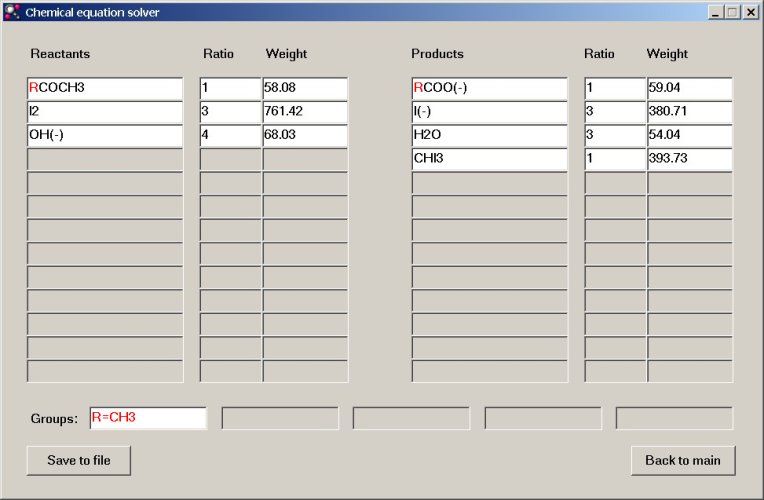Click reactant weight value 68.03
This screenshot has width=764, height=500.
306,135
